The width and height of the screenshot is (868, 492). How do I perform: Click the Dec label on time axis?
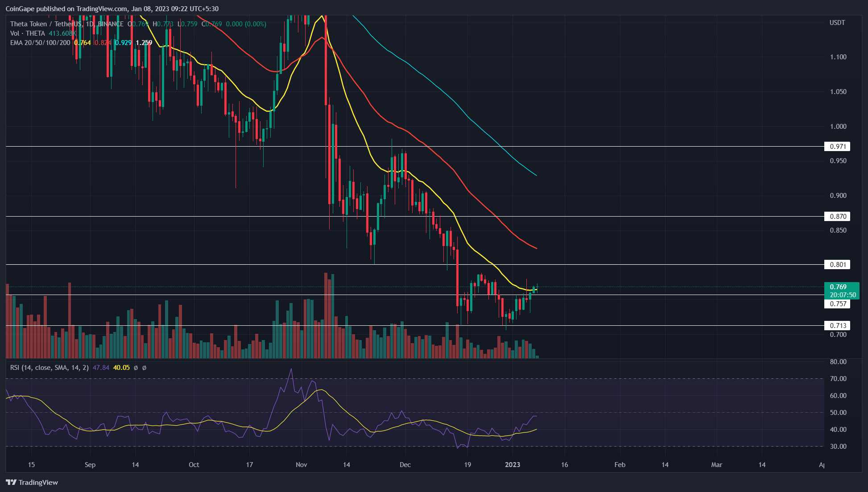coord(405,465)
